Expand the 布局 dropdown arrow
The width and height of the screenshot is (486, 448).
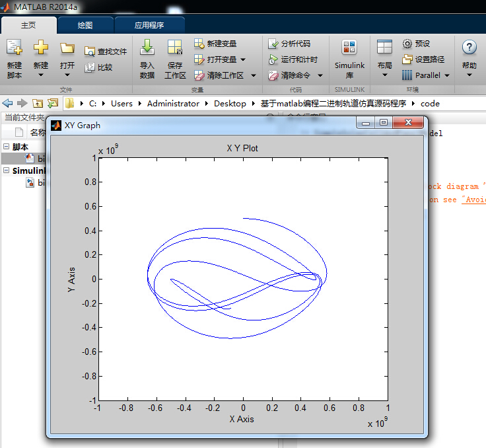[x=385, y=75]
